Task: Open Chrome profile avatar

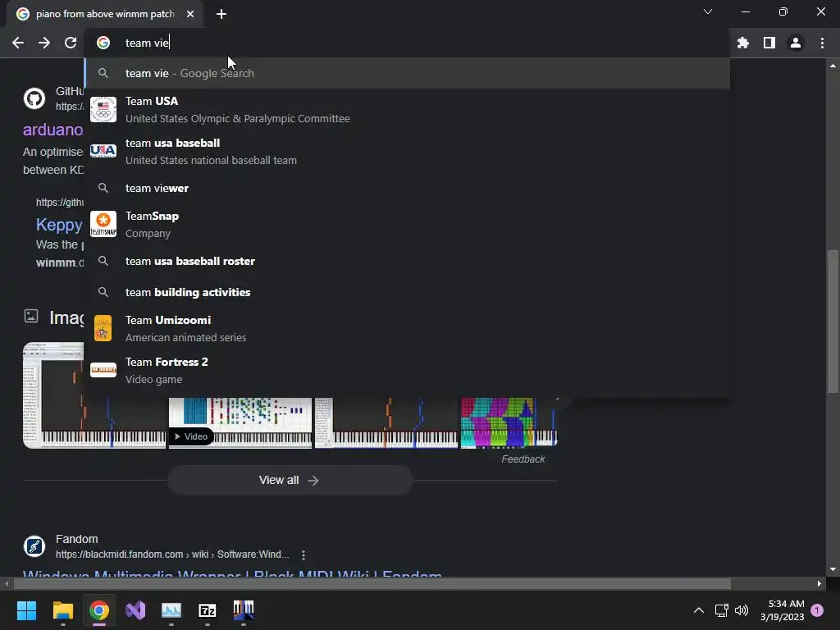Action: [796, 43]
